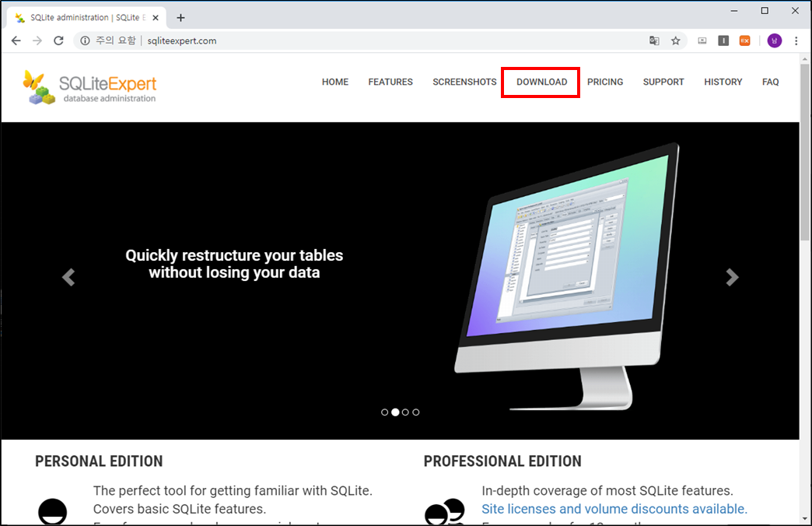Go to the DOWNLOAD page

(541, 82)
